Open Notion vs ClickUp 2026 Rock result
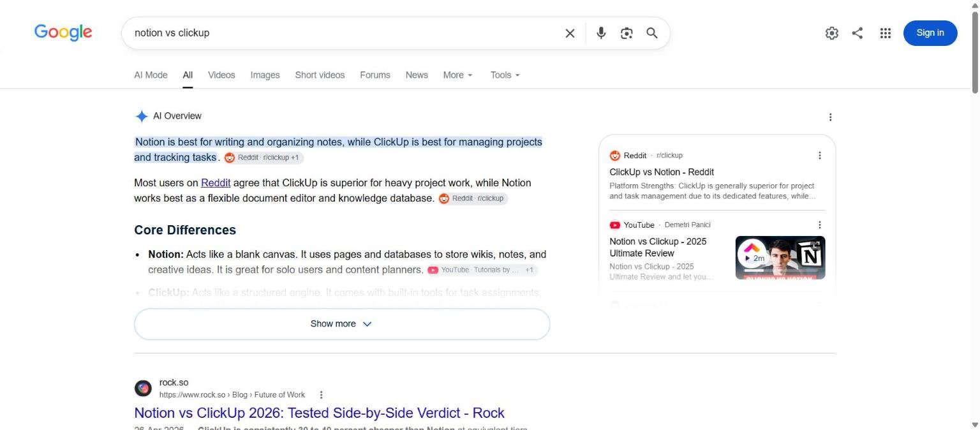This screenshot has height=430, width=980. tap(319, 413)
